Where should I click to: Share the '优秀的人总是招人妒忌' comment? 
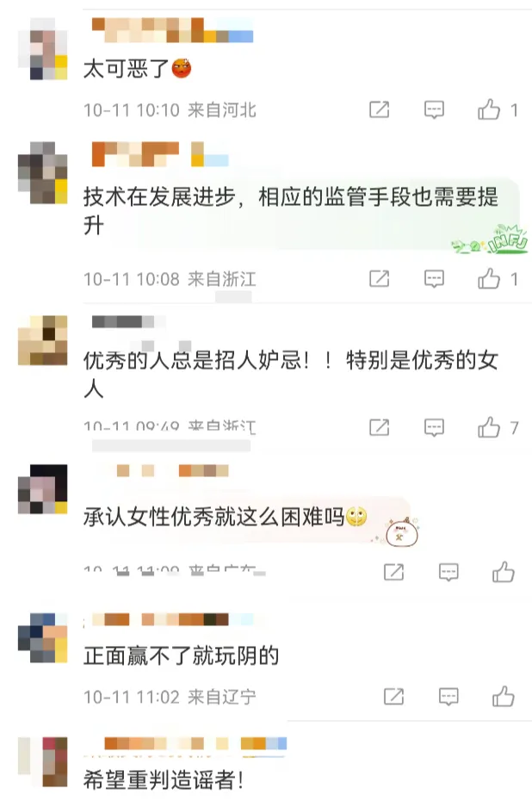tap(380, 427)
